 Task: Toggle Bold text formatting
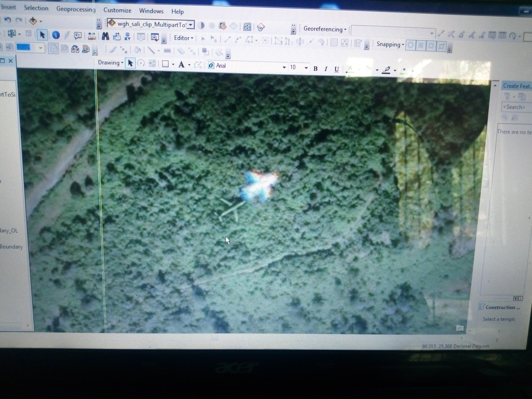315,69
